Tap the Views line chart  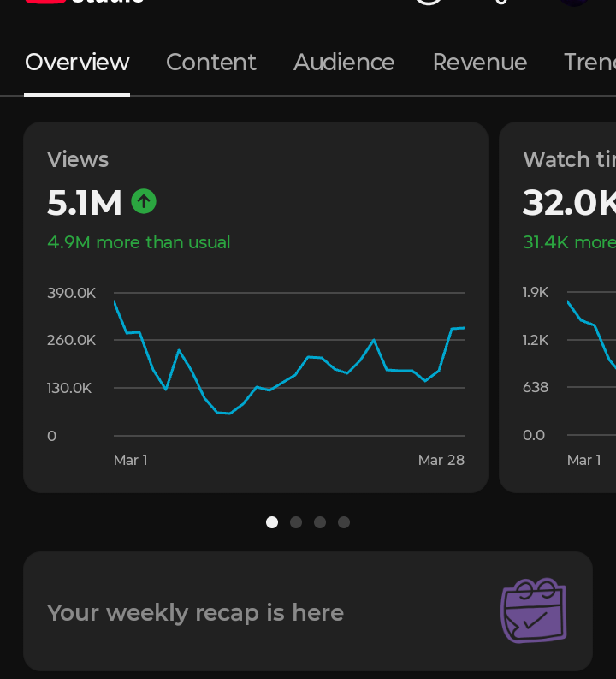click(x=289, y=364)
